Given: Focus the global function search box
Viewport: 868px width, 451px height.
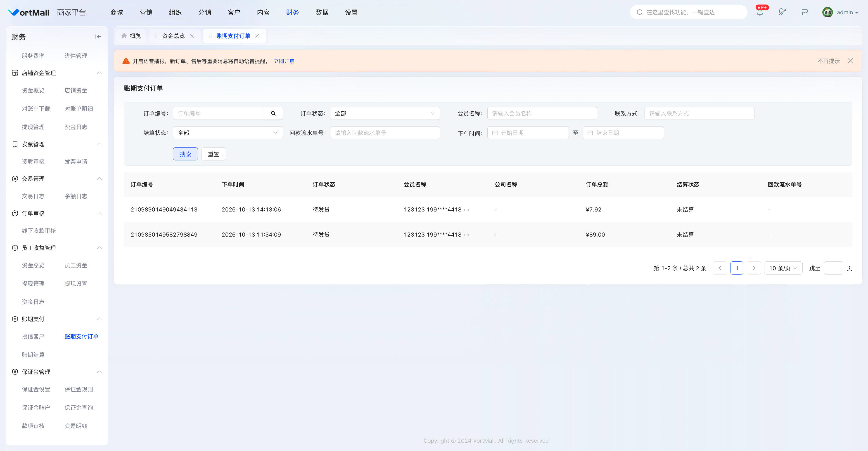Looking at the screenshot, I should click(688, 12).
